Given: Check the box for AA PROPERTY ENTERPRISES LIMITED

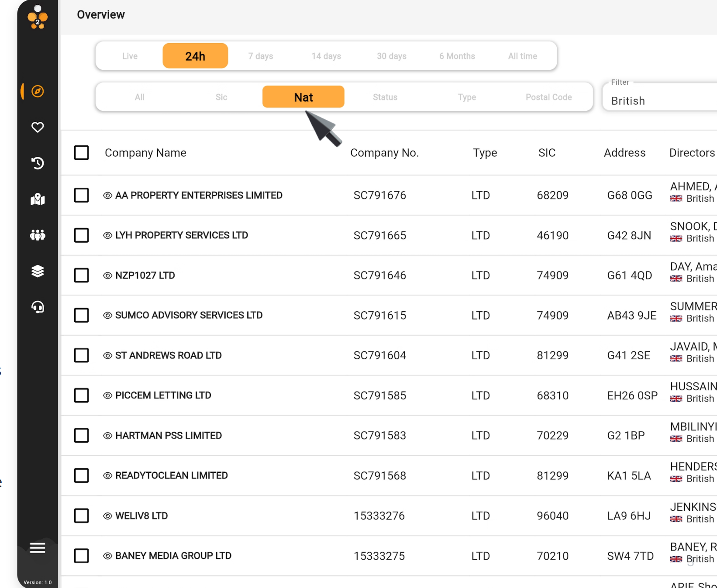Looking at the screenshot, I should click(x=81, y=195).
